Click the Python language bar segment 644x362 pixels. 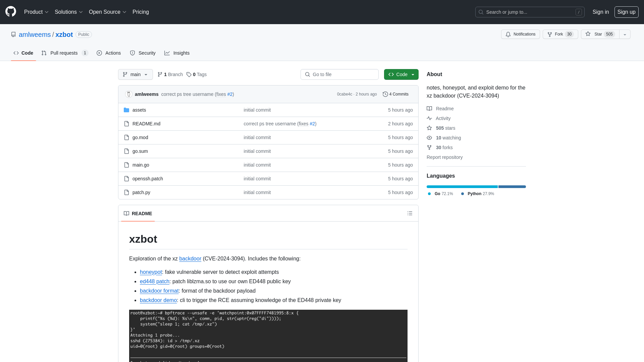(512, 187)
